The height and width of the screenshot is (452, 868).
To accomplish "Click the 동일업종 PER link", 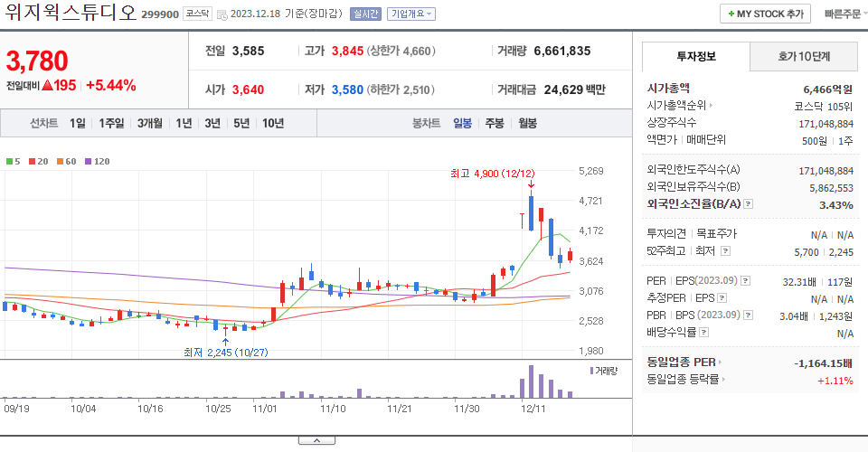I will [681, 363].
